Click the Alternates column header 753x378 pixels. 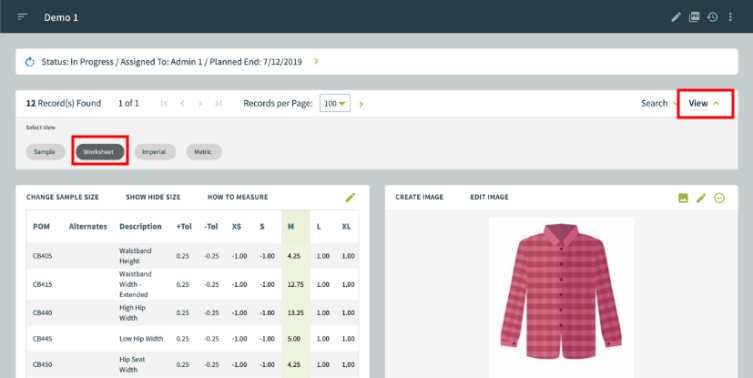(88, 226)
